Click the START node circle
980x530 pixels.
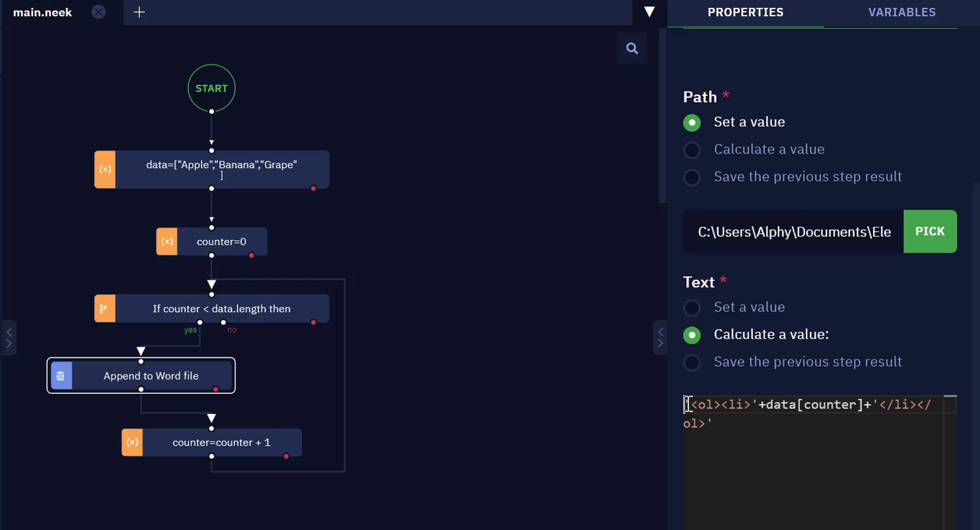tap(212, 89)
